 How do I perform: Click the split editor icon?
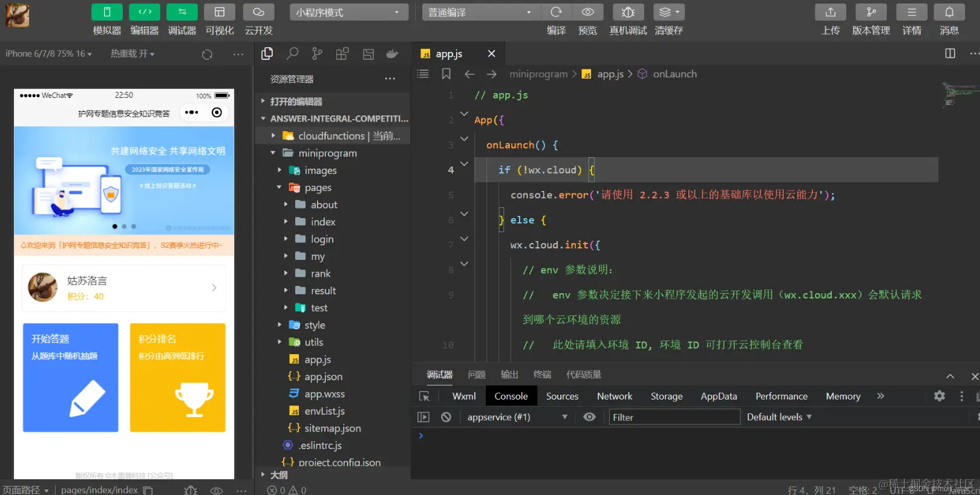click(950, 54)
